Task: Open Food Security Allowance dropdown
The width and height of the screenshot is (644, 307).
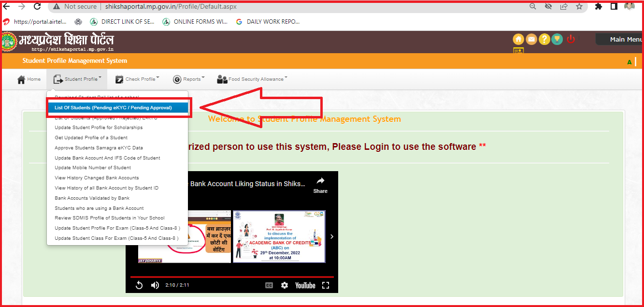Action: pyautogui.click(x=252, y=79)
